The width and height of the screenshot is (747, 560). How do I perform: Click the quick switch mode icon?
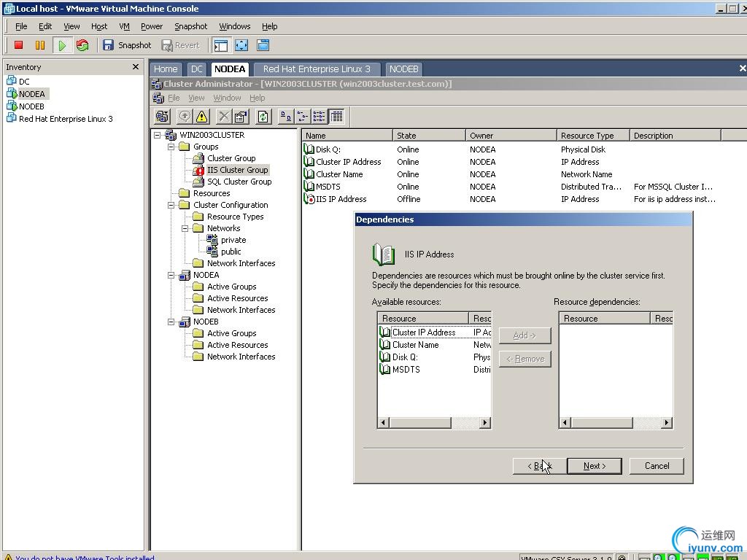pos(263,45)
